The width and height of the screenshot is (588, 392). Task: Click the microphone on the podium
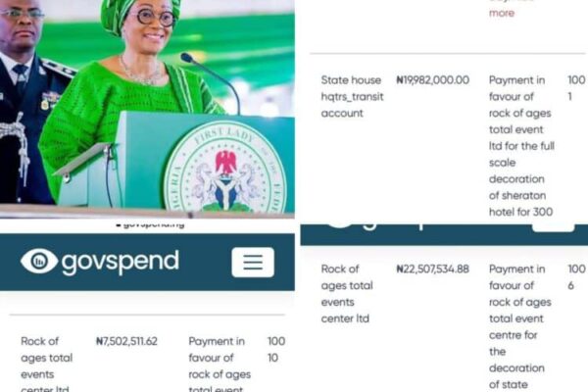[x=212, y=82]
